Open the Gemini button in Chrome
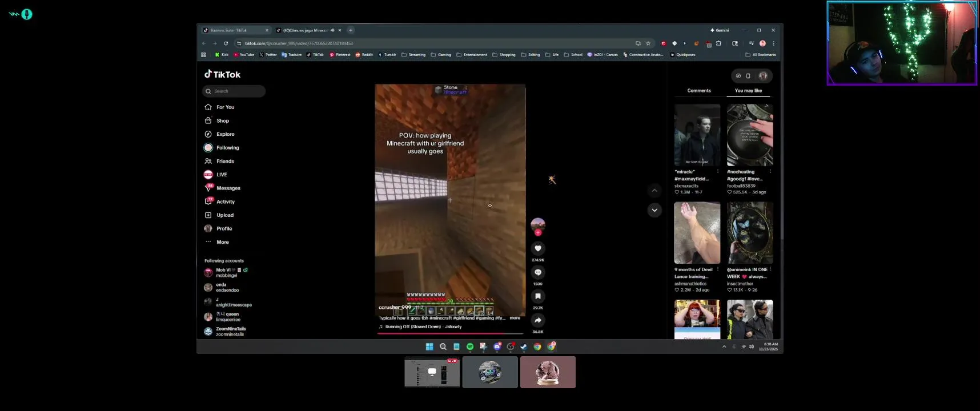 pyautogui.click(x=720, y=30)
